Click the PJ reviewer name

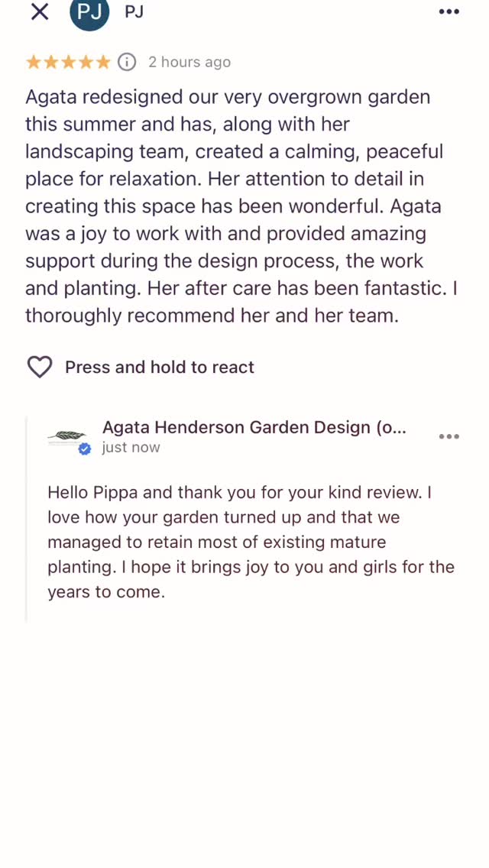click(x=134, y=11)
